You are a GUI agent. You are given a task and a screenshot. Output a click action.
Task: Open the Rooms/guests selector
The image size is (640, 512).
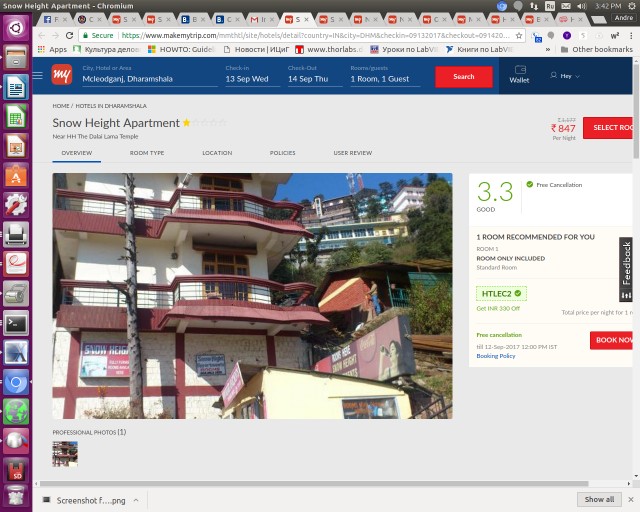(x=379, y=78)
